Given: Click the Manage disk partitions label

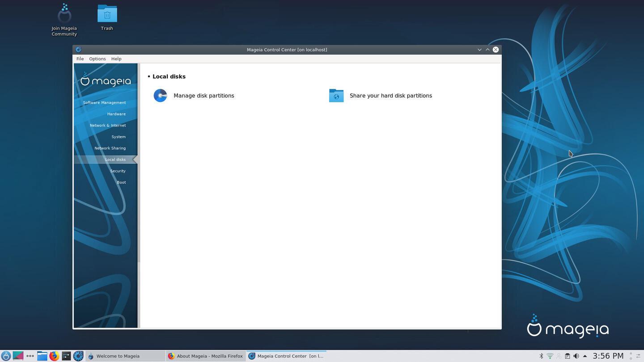Looking at the screenshot, I should pyautogui.click(x=204, y=96).
